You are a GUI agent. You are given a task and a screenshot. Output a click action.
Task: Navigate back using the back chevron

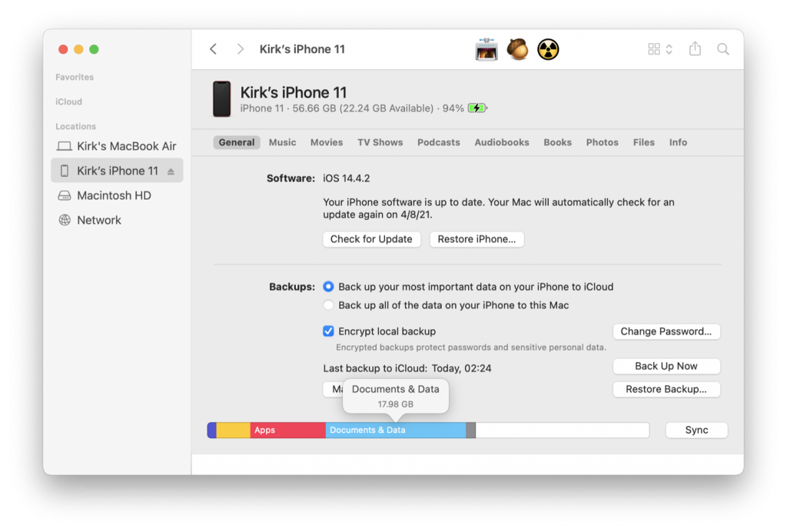(x=213, y=48)
